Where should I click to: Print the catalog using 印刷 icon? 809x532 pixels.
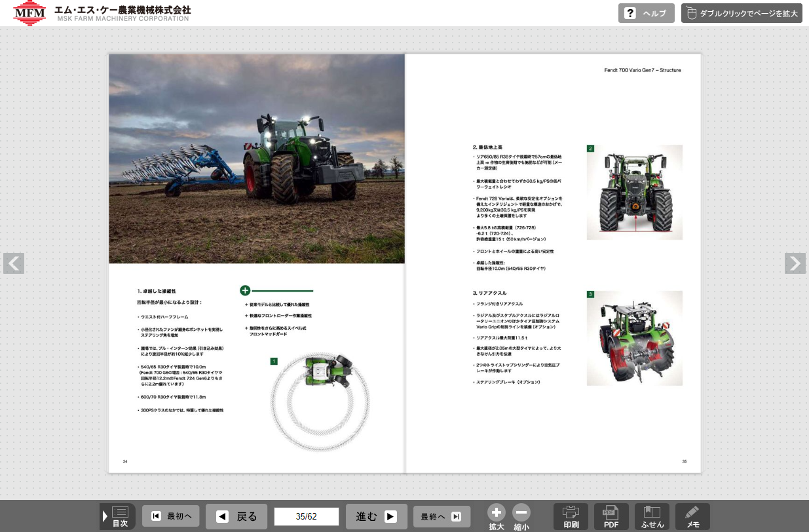571,516
